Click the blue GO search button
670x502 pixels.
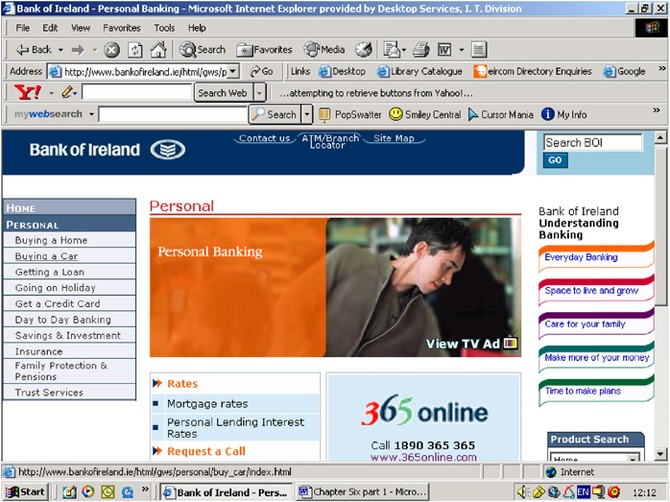point(555,160)
